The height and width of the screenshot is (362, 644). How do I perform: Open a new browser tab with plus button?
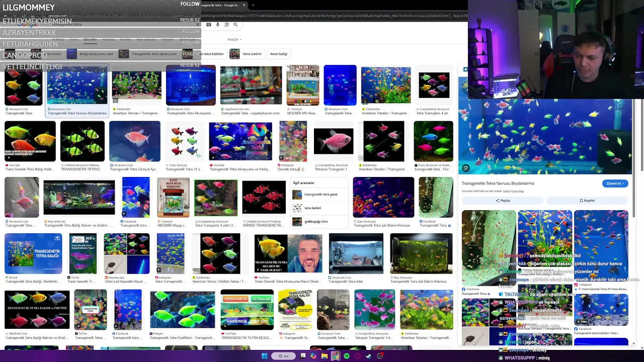[x=253, y=5]
